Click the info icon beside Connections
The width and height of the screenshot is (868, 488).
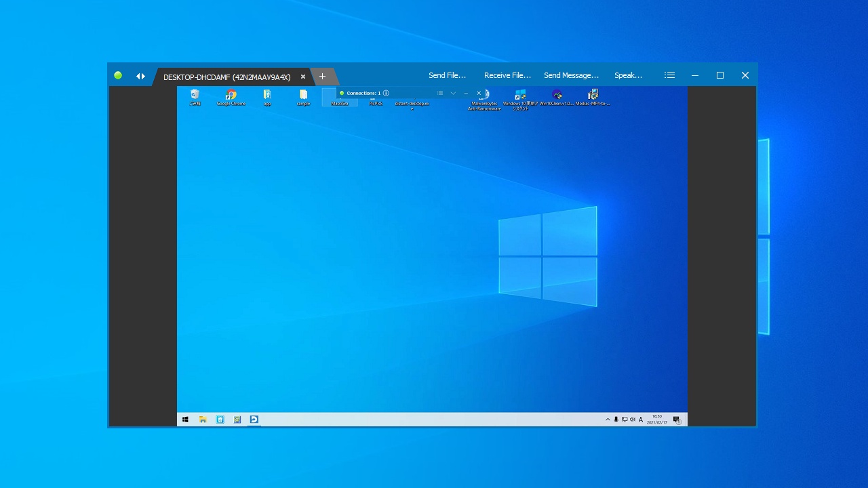386,93
